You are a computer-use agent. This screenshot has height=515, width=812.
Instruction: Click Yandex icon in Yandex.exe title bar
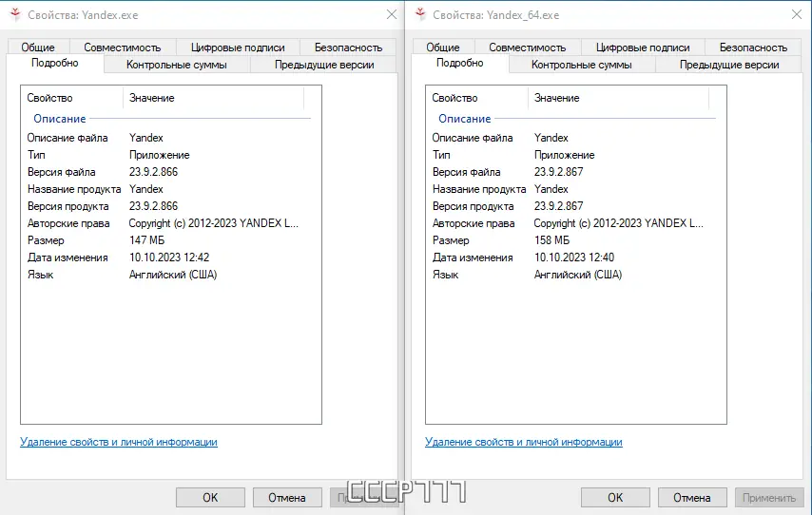[14, 14]
